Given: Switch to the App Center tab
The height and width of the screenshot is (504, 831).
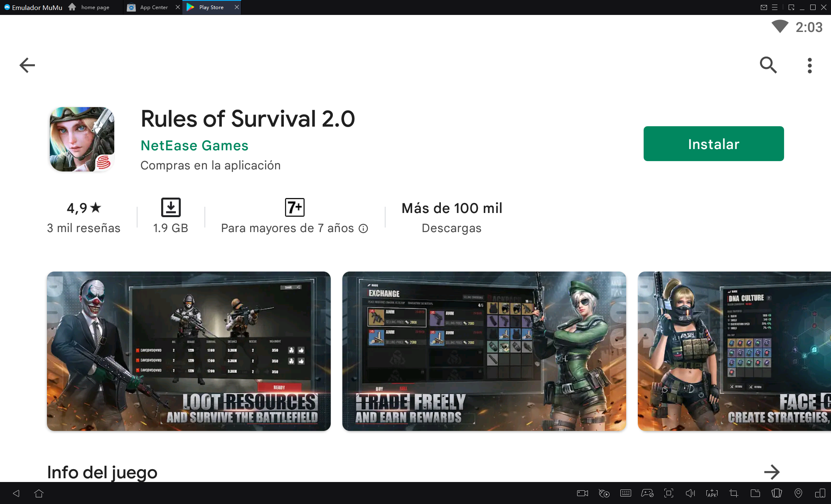Looking at the screenshot, I should click(153, 7).
